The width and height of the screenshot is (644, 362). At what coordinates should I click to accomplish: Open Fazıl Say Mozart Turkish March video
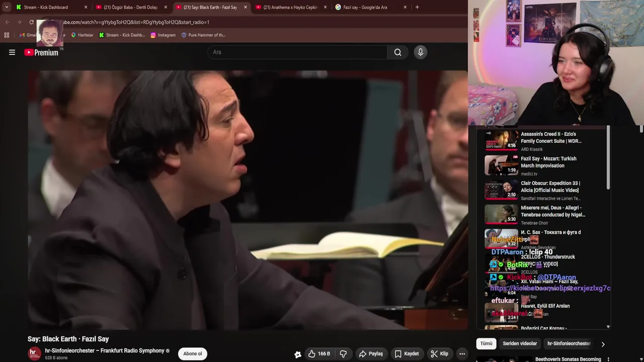548,162
